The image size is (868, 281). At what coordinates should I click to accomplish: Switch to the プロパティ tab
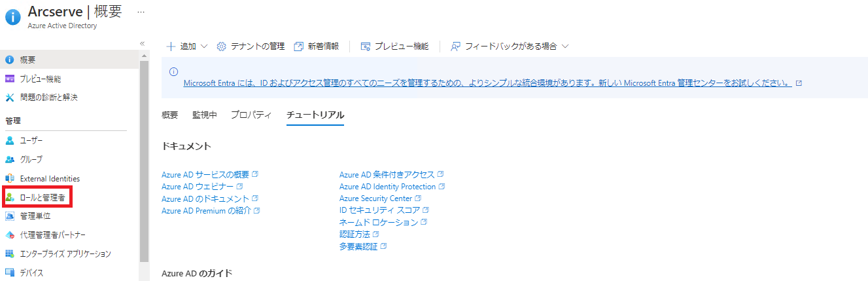coord(251,115)
